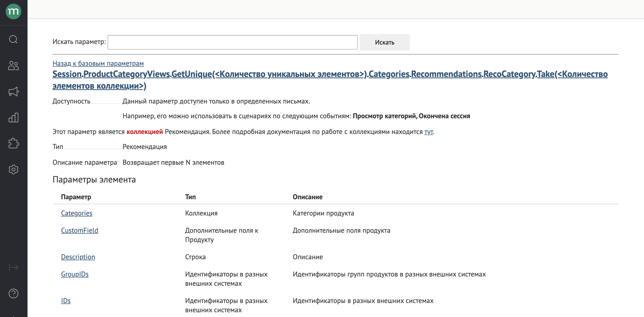Open the help question mark icon

[x=14, y=293]
